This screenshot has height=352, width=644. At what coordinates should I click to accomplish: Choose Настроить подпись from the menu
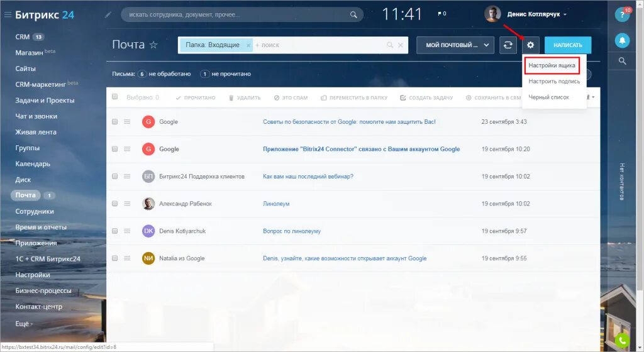554,81
